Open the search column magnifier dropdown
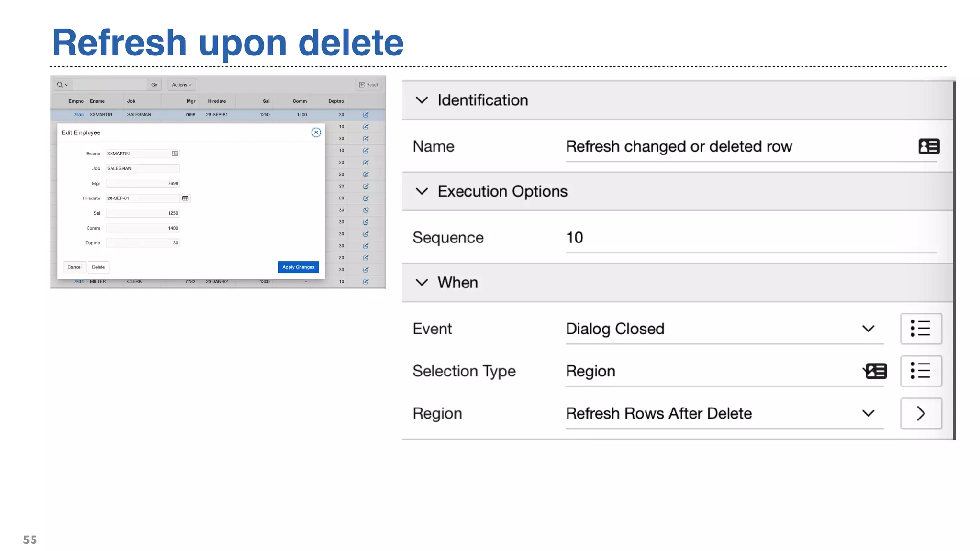Image resolution: width=980 pixels, height=551 pixels. pos(63,85)
